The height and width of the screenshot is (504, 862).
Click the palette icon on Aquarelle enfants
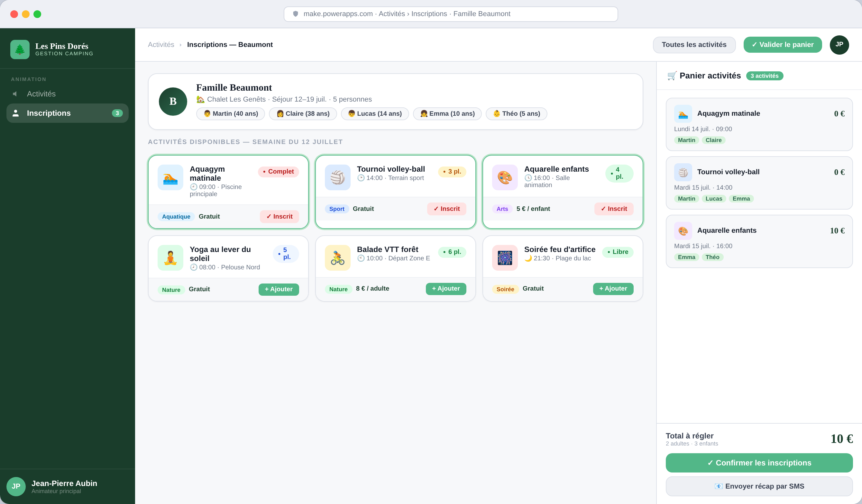click(505, 177)
